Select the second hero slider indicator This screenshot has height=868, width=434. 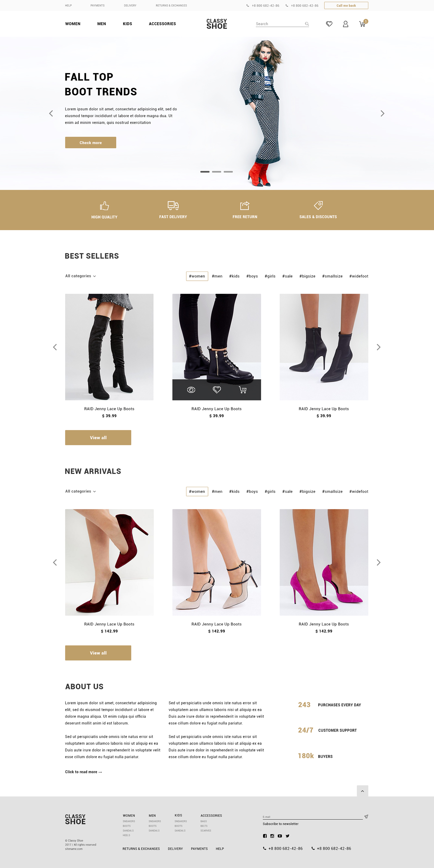click(x=217, y=172)
